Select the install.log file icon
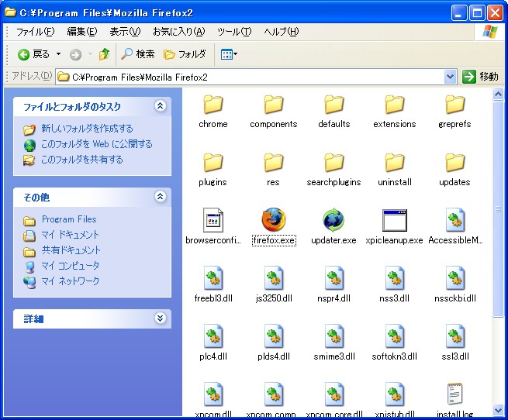The image size is (508, 420). coord(454,394)
